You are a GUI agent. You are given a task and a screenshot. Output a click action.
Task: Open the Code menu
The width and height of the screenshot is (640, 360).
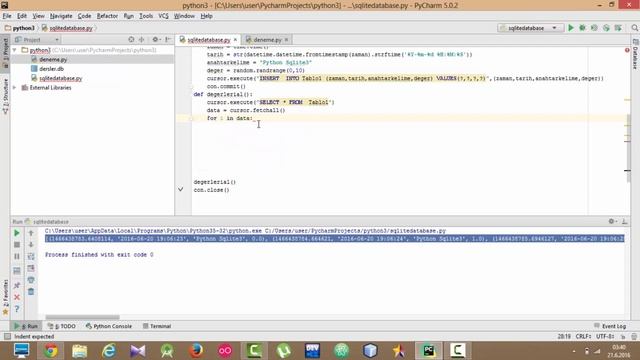click(x=84, y=16)
